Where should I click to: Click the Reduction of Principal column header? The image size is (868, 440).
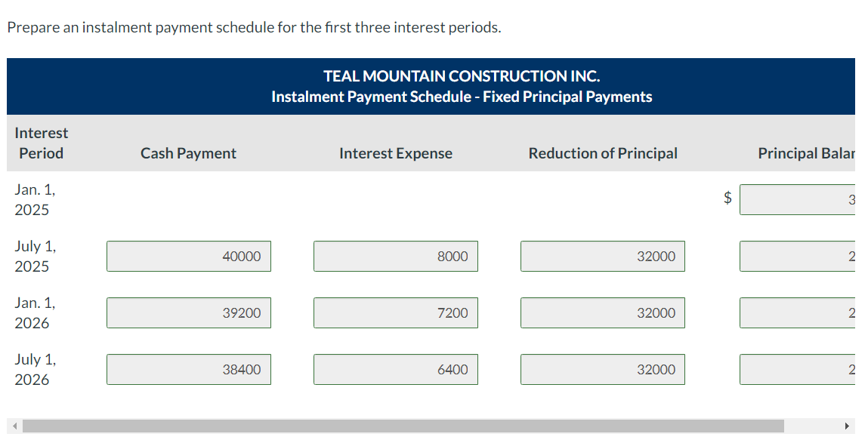pos(602,153)
